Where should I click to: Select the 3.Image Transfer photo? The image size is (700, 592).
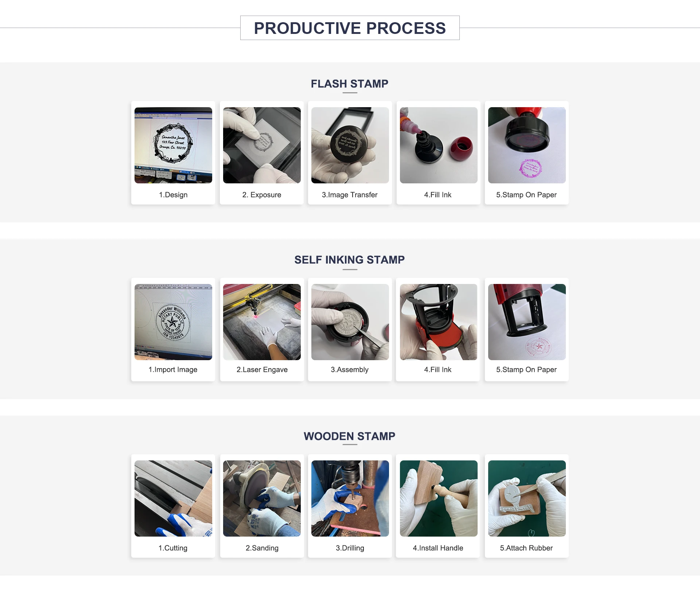(x=350, y=145)
